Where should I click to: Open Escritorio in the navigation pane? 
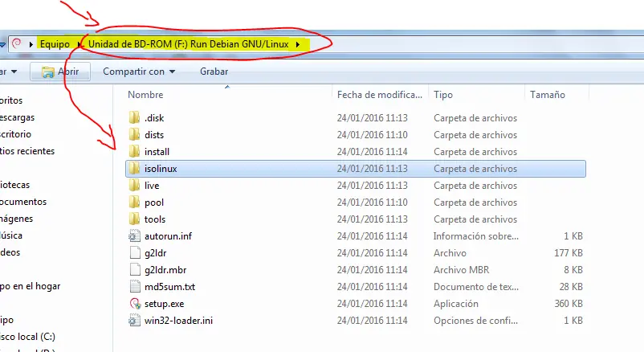point(15,134)
